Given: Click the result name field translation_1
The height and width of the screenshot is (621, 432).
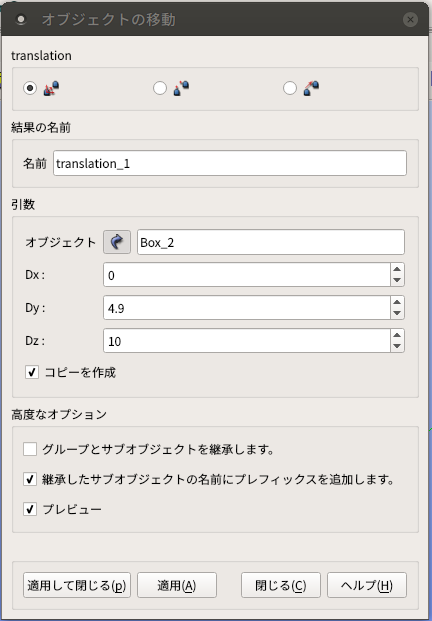Looking at the screenshot, I should 230,163.
